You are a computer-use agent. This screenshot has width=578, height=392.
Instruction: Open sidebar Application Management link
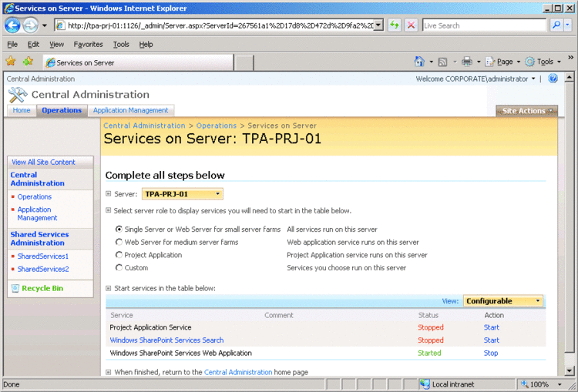click(x=37, y=213)
